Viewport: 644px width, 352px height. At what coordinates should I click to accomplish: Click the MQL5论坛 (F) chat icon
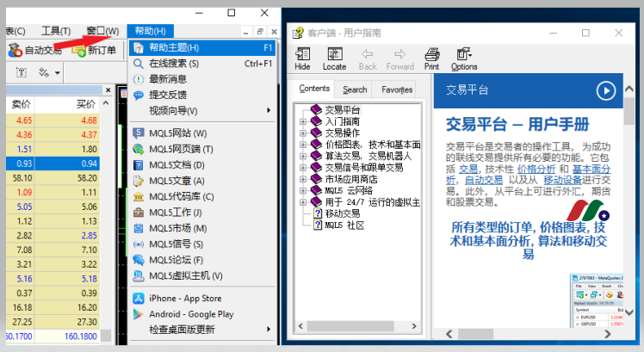139,260
